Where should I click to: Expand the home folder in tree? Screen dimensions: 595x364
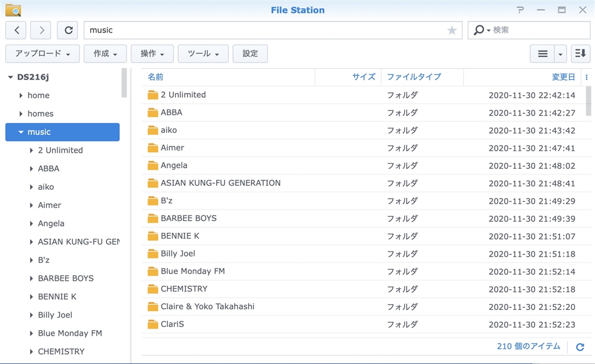point(21,95)
